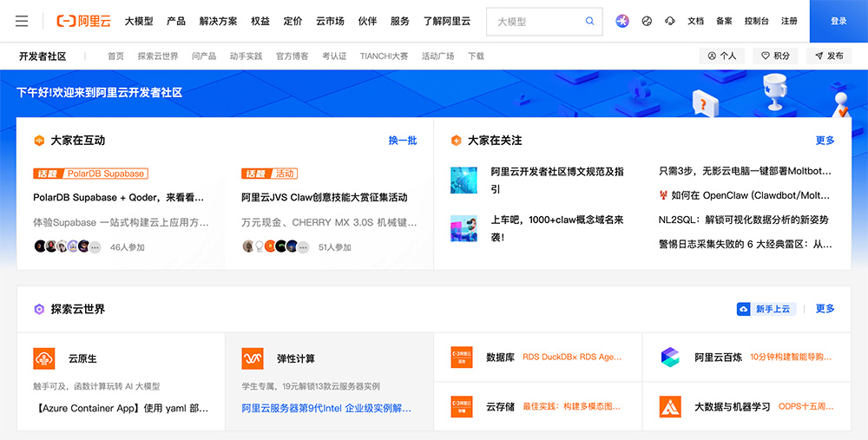Click the 探索云世界 purple hexagon icon
This screenshot has width=868, height=440.
click(39, 309)
